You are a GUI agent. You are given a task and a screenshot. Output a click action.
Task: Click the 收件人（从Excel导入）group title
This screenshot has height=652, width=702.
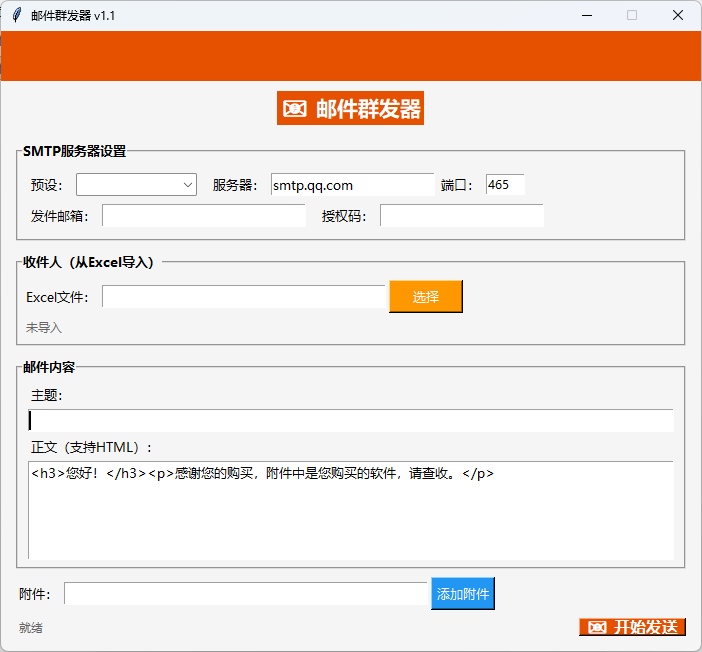click(88, 262)
